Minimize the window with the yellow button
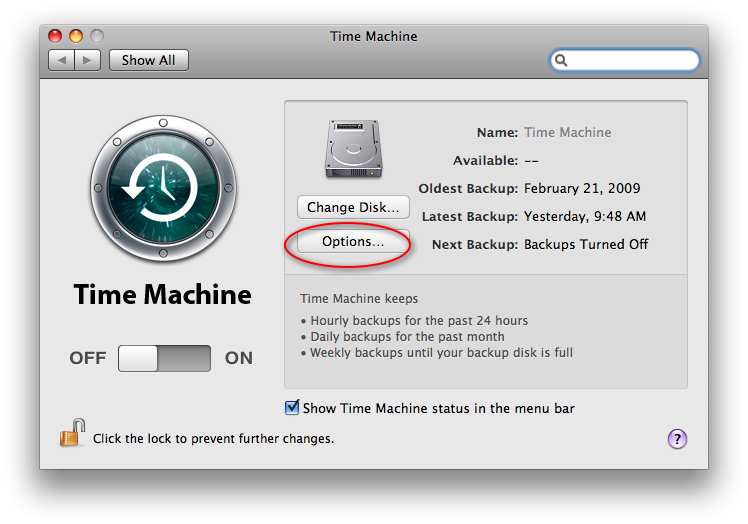748x524 pixels. coord(76,36)
